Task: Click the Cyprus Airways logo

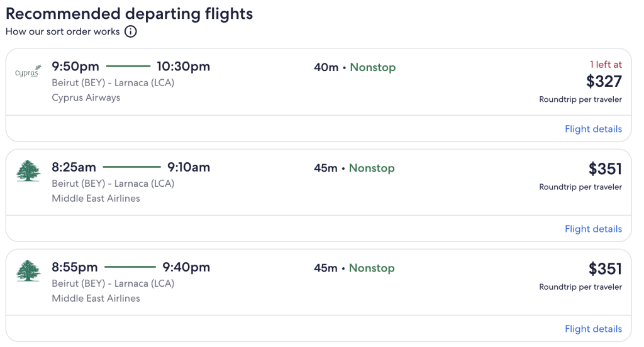Action: click(28, 72)
